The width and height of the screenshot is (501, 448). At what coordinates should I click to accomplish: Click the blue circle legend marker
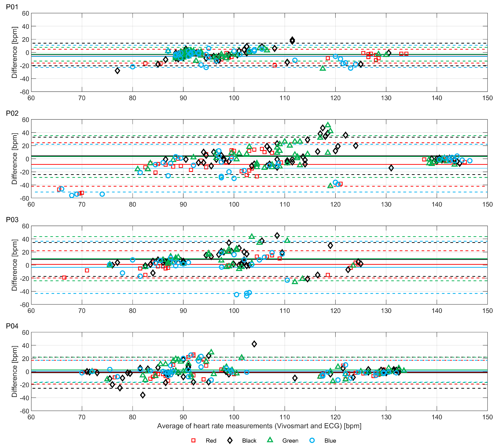(312, 440)
